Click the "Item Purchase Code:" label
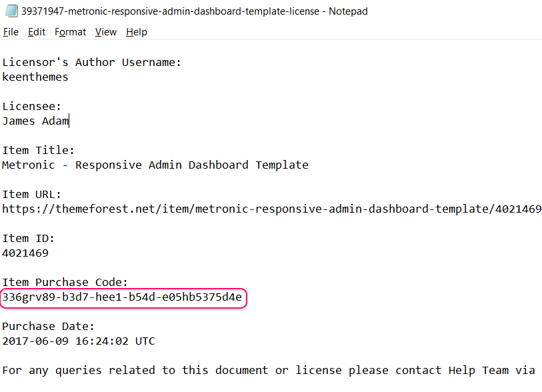The image size is (542, 392). 65,283
